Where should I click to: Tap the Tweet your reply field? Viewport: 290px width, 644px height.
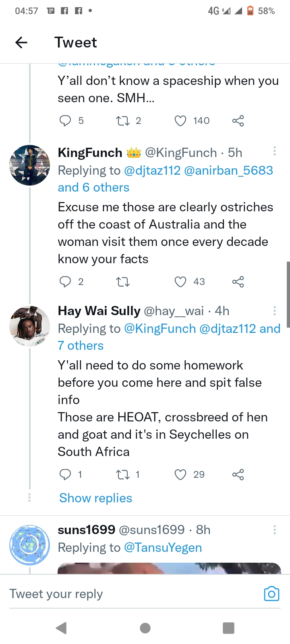(121, 594)
